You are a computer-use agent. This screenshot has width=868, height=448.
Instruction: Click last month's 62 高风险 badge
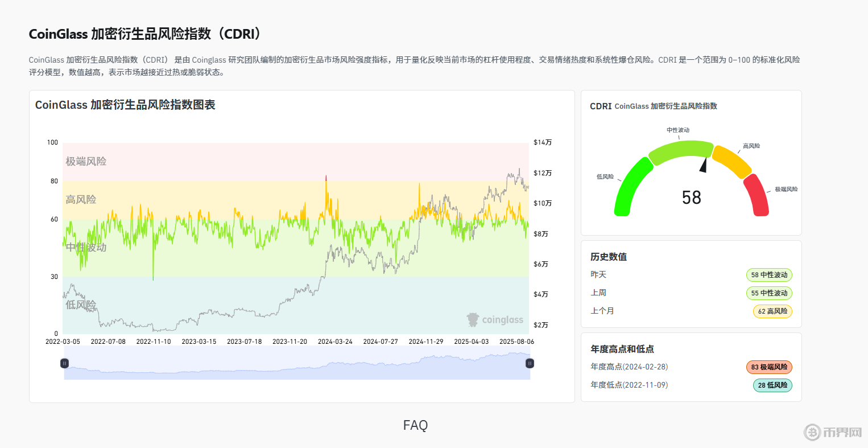pos(772,311)
